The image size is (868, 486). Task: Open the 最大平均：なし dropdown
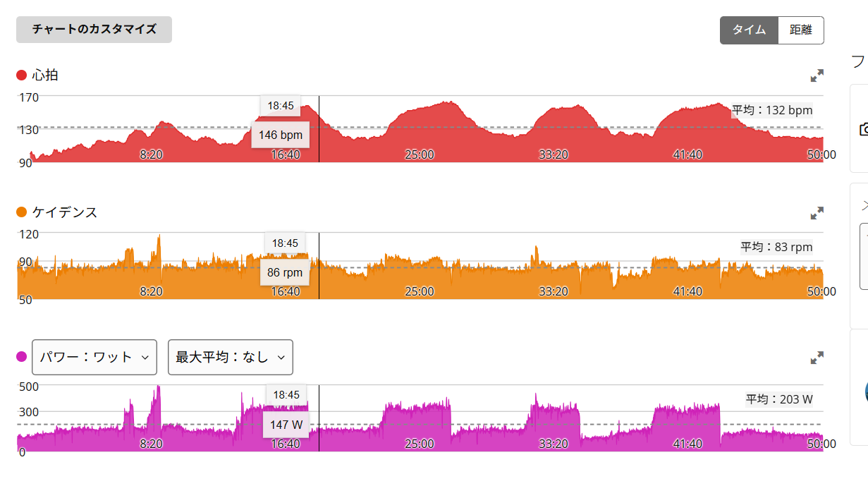tap(231, 357)
